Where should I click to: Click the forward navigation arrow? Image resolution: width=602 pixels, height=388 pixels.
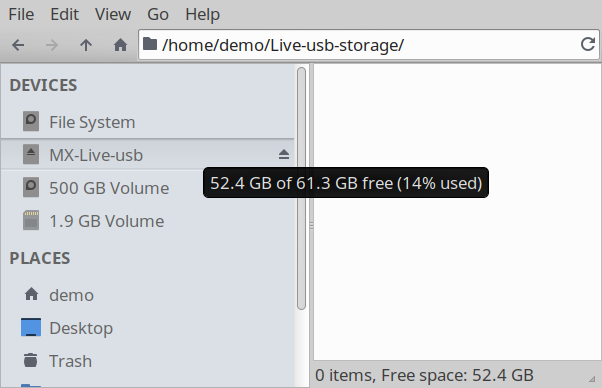[x=52, y=45]
